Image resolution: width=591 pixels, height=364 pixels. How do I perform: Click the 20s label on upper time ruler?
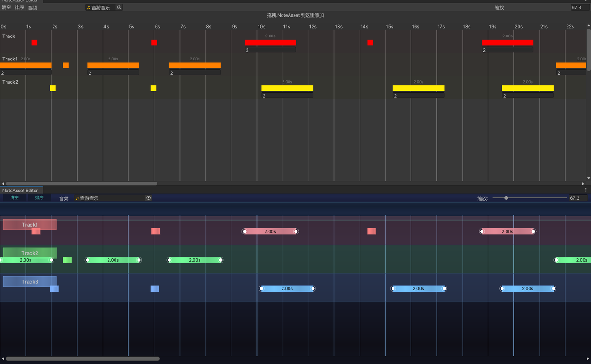tap(519, 27)
